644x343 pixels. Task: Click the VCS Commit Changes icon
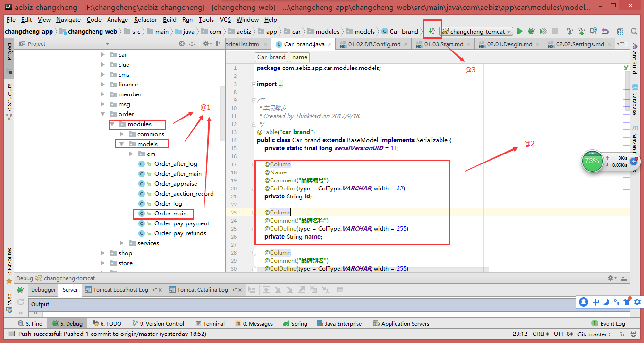point(582,31)
